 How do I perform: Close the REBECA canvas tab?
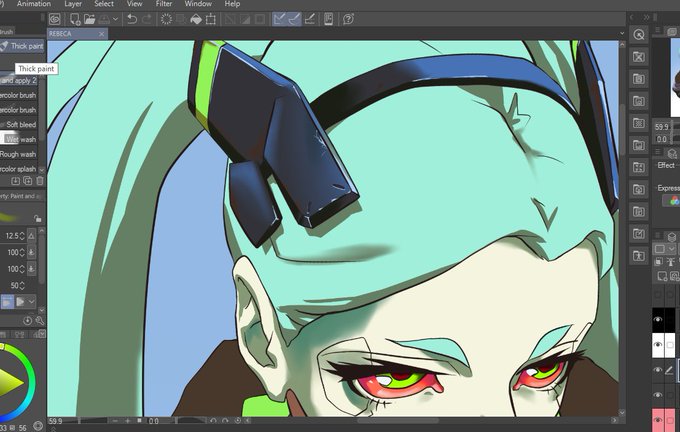tap(101, 34)
